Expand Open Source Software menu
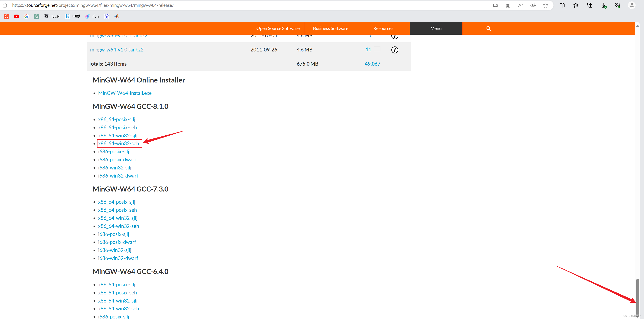The height and width of the screenshot is (319, 644). [x=278, y=28]
